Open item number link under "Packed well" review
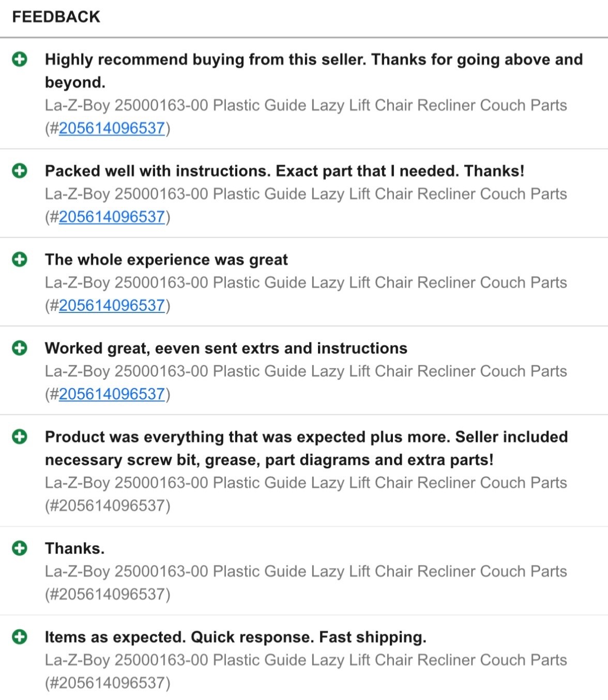The height and width of the screenshot is (700, 608). [x=112, y=217]
